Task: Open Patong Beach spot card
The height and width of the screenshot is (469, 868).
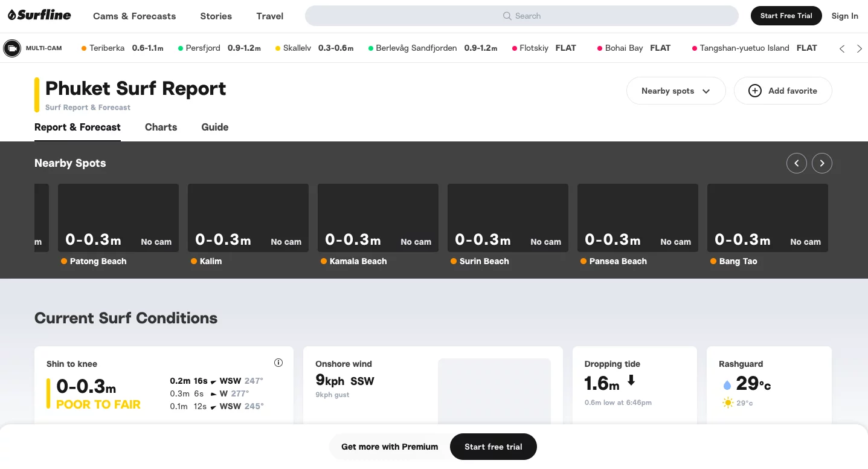Action: [118, 225]
